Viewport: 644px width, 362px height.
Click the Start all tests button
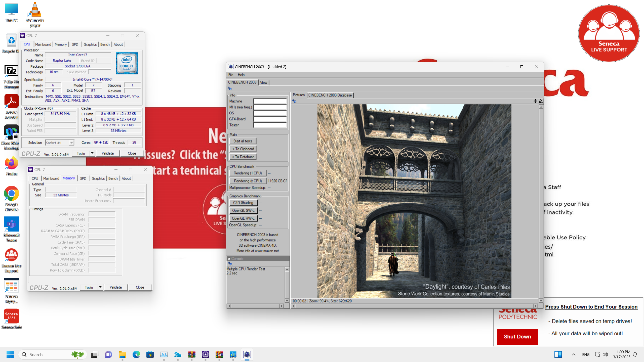pos(243,141)
